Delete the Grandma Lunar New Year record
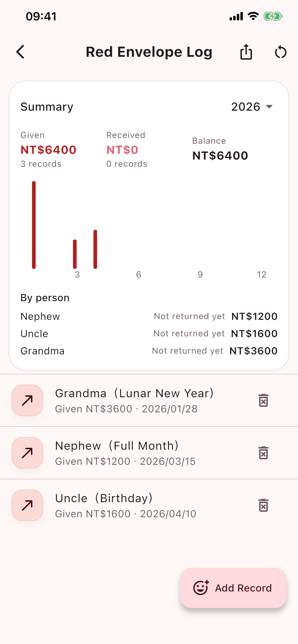Image resolution: width=298 pixels, height=644 pixels. 263,400
